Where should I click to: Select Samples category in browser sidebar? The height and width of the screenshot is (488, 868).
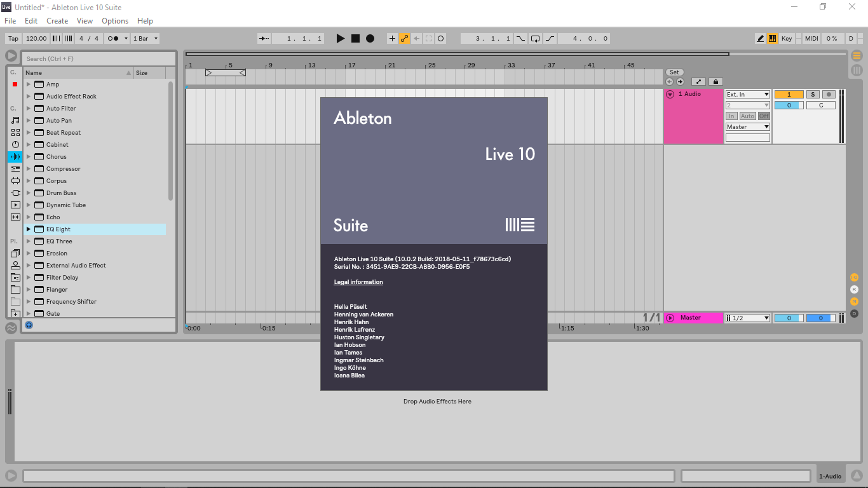click(15, 217)
